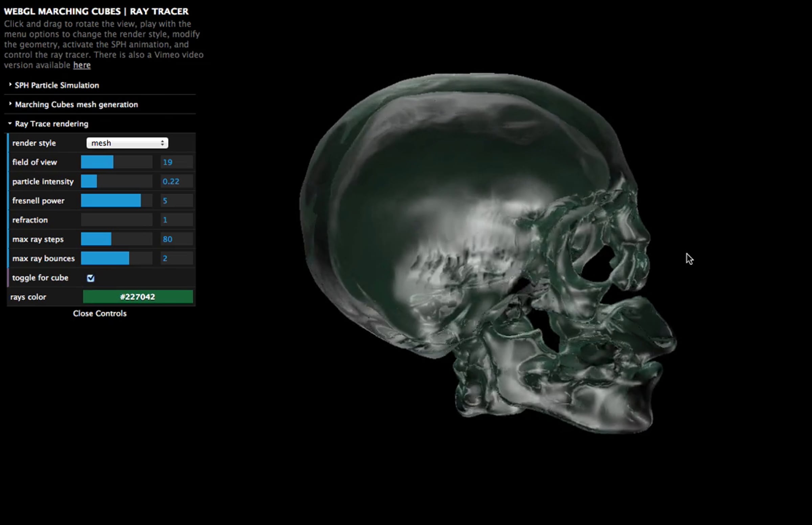Image resolution: width=812 pixels, height=525 pixels.
Task: Click the 'render style' label
Action: pos(34,143)
